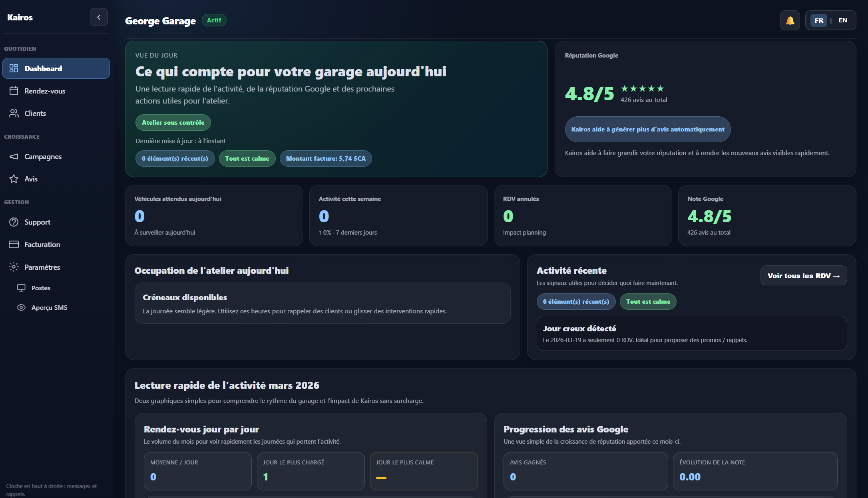Click the Atelier sous contrôle badge
Viewport: 868px width, 498px height.
click(x=173, y=122)
